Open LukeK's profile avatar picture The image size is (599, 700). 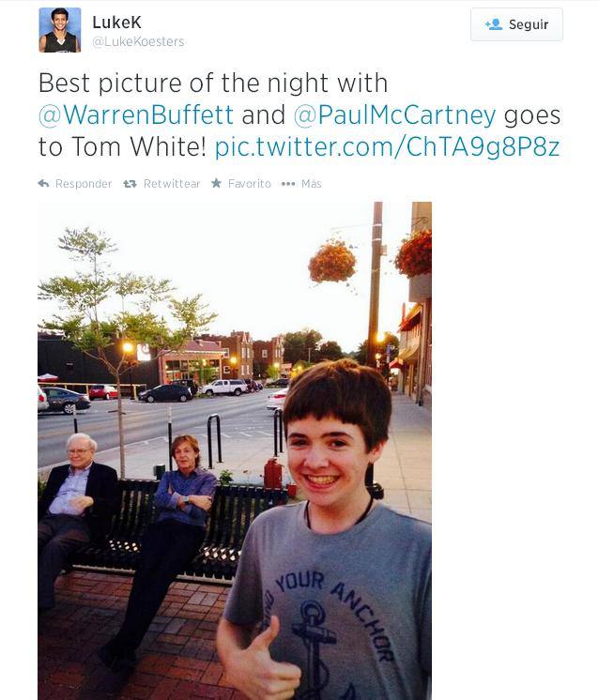[x=60, y=30]
